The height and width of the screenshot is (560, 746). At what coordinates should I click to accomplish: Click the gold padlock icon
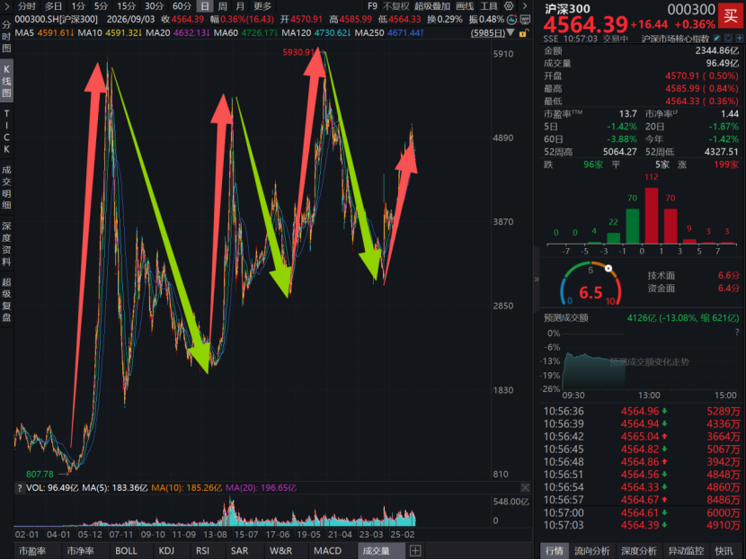(x=523, y=33)
